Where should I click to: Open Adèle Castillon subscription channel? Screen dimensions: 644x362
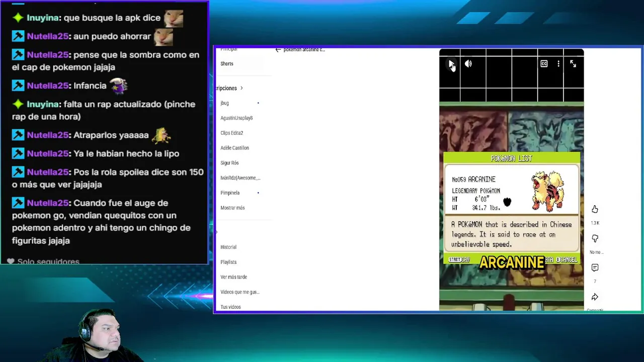click(x=234, y=148)
